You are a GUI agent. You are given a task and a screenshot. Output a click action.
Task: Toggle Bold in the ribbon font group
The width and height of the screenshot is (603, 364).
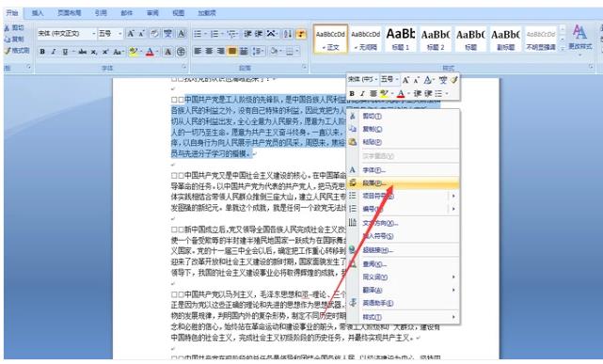pos(42,52)
